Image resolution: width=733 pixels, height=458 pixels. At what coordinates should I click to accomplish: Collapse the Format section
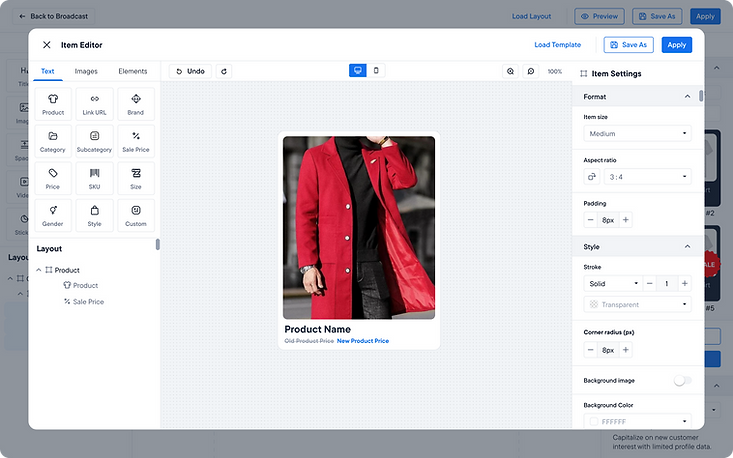tap(687, 97)
